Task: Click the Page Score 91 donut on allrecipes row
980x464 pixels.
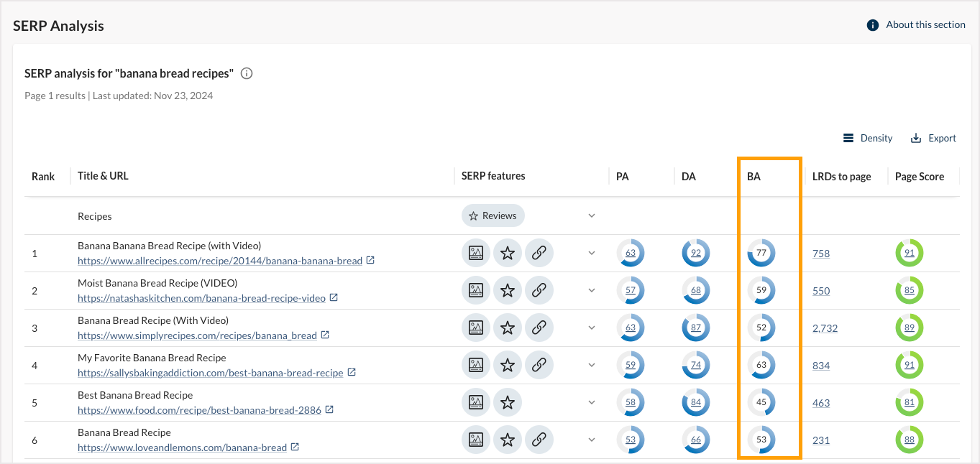Action: point(909,253)
